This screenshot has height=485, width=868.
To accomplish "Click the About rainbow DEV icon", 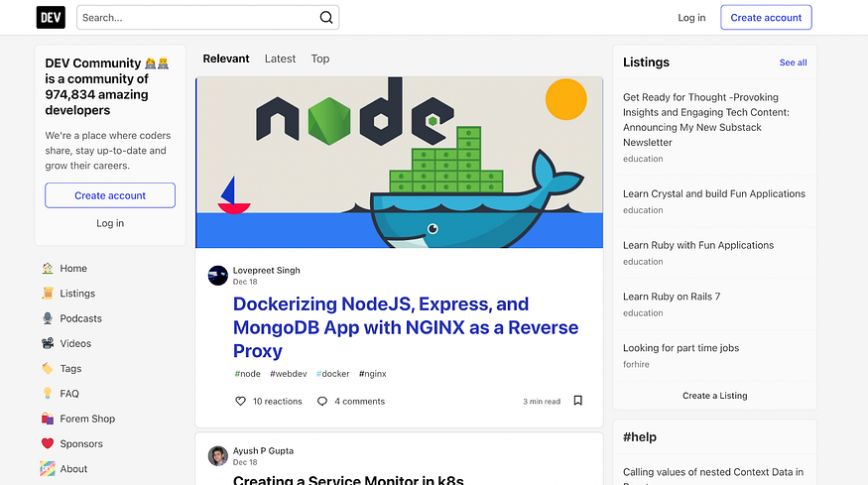I will click(x=48, y=469).
